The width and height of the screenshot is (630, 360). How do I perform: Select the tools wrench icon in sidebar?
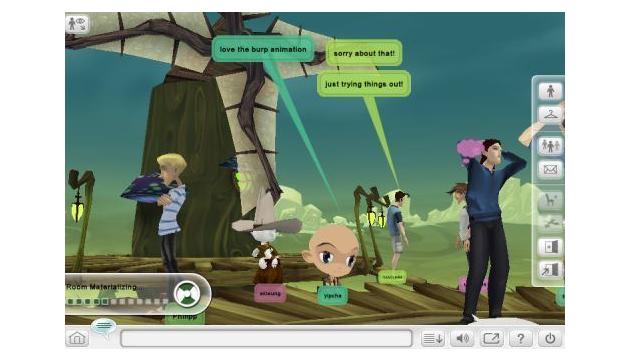pyautogui.click(x=550, y=223)
